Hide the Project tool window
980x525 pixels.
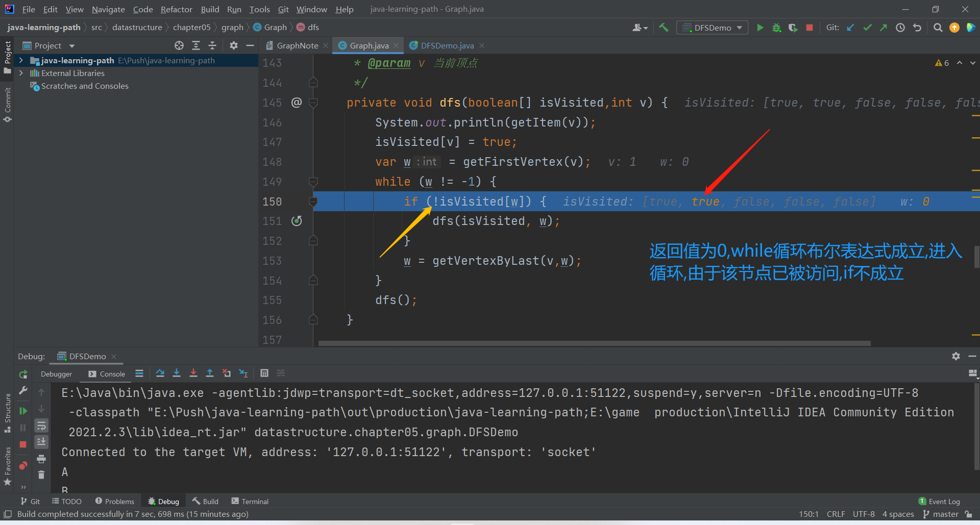(x=250, y=45)
